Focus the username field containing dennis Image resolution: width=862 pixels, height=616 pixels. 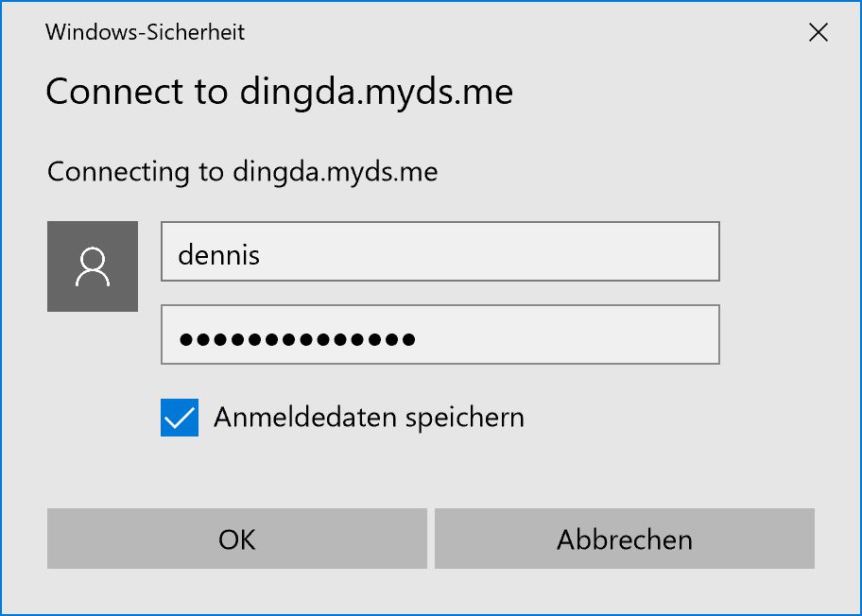click(x=440, y=251)
